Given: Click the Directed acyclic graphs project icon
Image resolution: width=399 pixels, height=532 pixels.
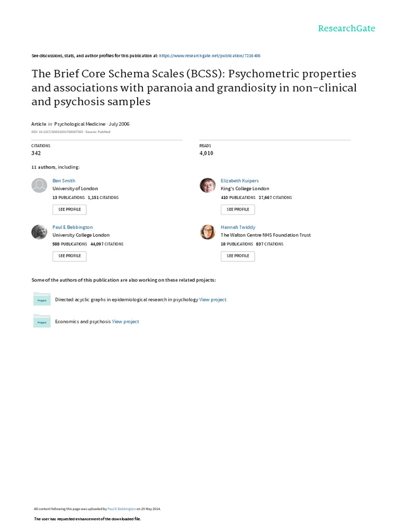Looking at the screenshot, I should click(x=42, y=299).
